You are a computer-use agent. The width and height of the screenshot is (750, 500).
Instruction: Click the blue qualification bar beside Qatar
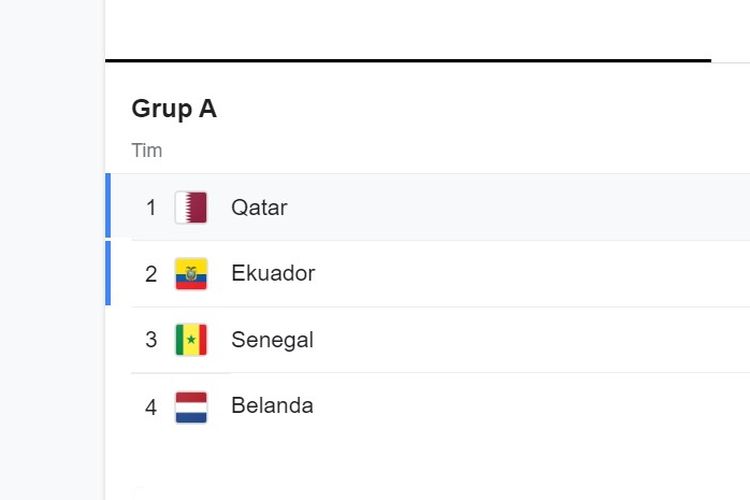pos(108,205)
